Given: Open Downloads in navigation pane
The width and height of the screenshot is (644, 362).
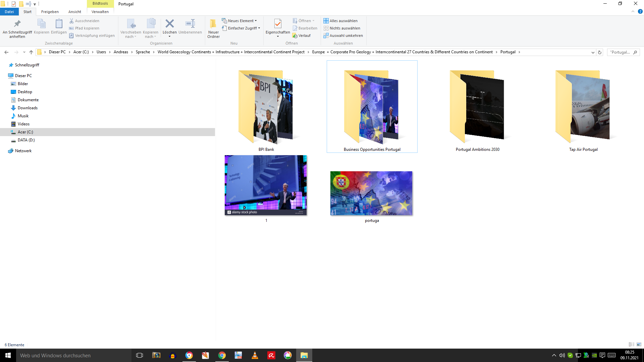Looking at the screenshot, I should [28, 108].
